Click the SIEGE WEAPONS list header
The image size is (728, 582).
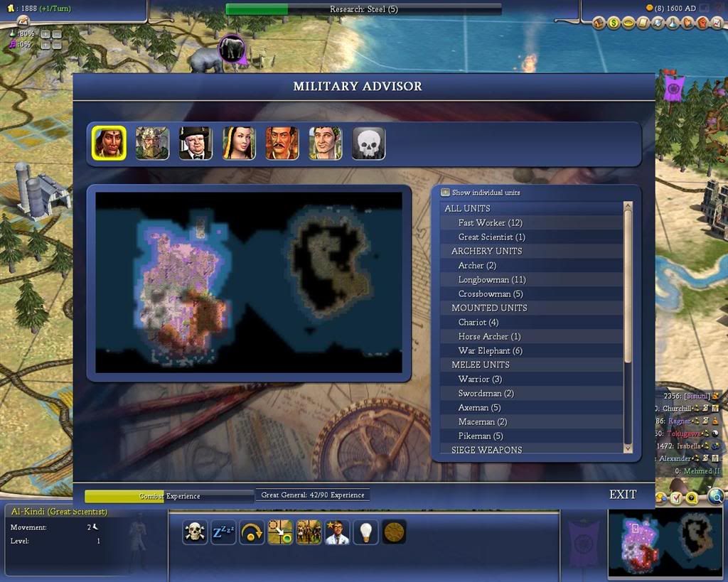532,449
